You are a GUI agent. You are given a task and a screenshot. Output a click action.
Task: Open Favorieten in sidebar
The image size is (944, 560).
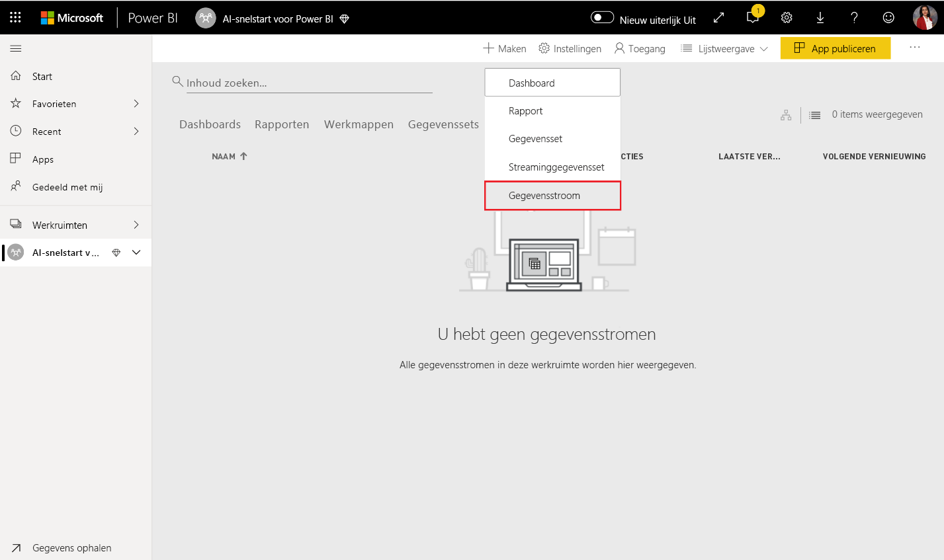(x=75, y=104)
